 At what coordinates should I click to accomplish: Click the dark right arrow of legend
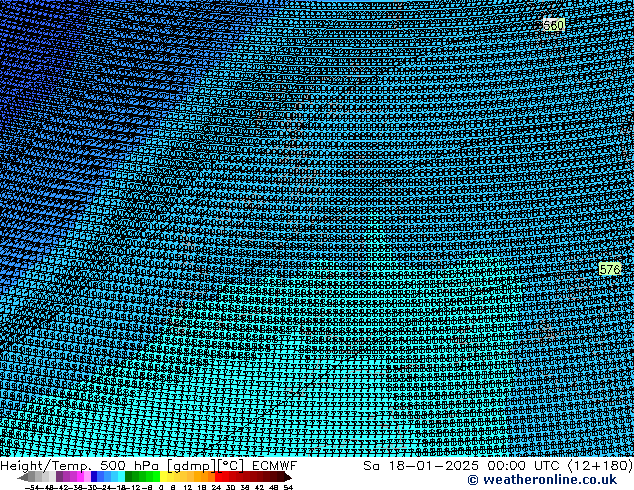[288, 477]
